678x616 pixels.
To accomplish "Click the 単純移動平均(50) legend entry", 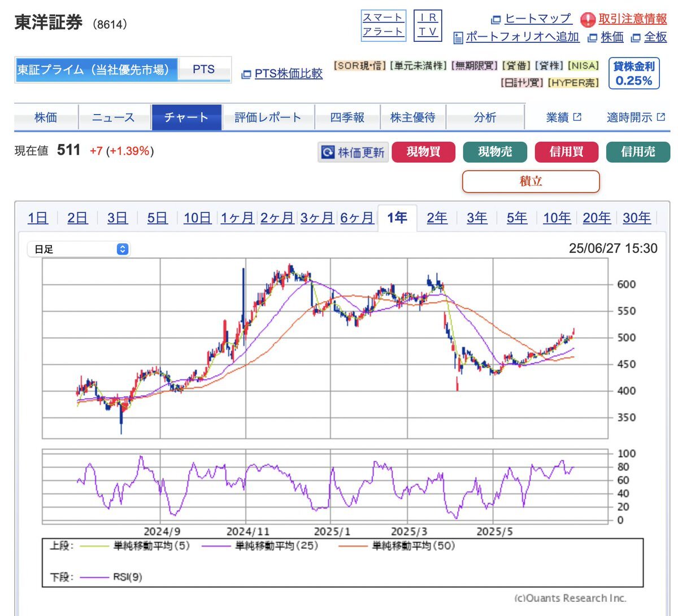I will (397, 546).
